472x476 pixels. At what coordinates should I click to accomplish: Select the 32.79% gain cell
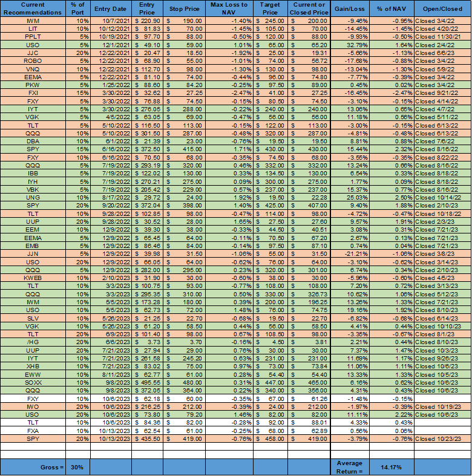point(350,45)
